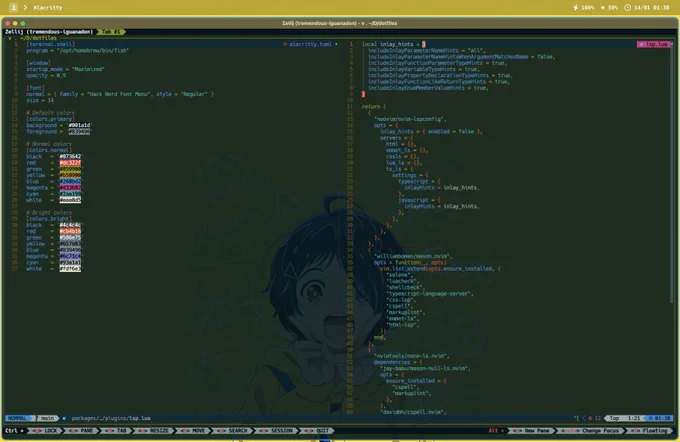Click the opacity = 0.9 line
The height and width of the screenshot is (442, 680).
(46, 75)
